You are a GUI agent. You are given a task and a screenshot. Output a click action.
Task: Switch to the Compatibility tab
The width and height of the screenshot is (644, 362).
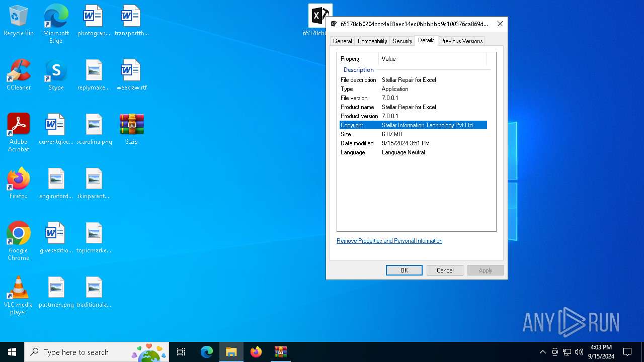click(x=372, y=41)
